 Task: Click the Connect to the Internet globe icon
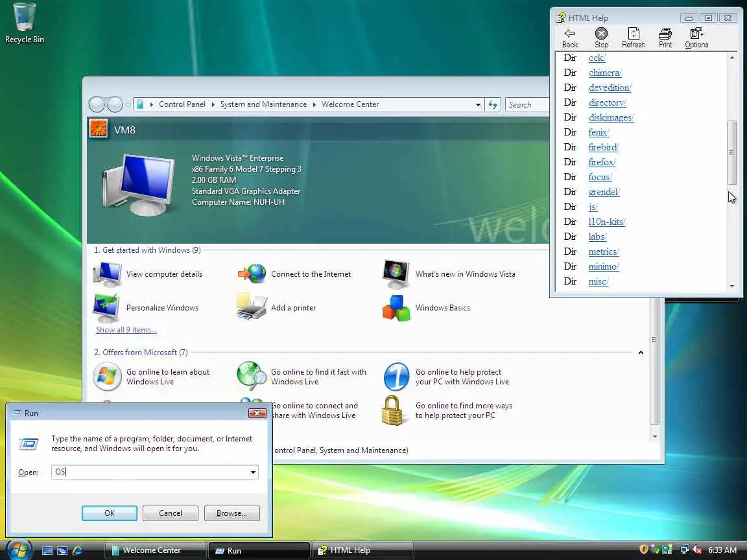[x=252, y=274]
